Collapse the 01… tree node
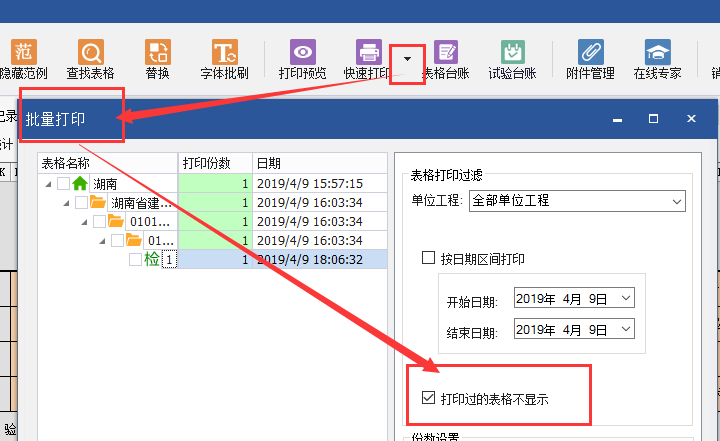Image resolution: width=720 pixels, height=441 pixels. tap(102, 241)
